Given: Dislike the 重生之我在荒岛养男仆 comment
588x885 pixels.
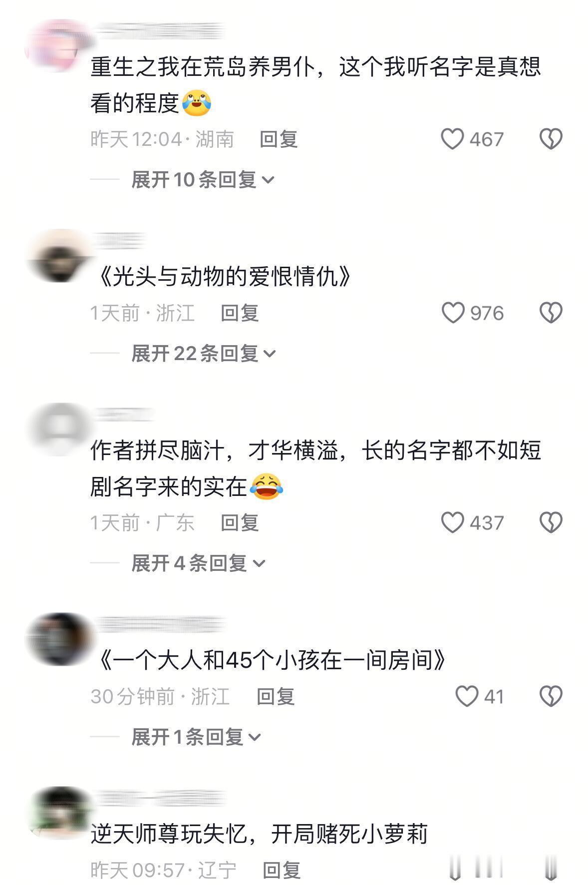Looking at the screenshot, I should (551, 139).
